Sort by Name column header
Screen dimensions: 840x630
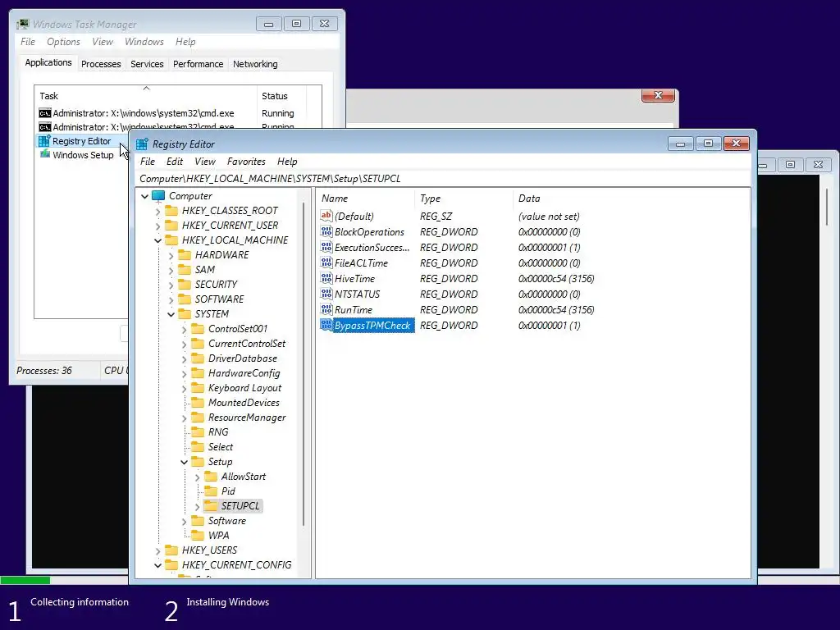pyautogui.click(x=365, y=199)
